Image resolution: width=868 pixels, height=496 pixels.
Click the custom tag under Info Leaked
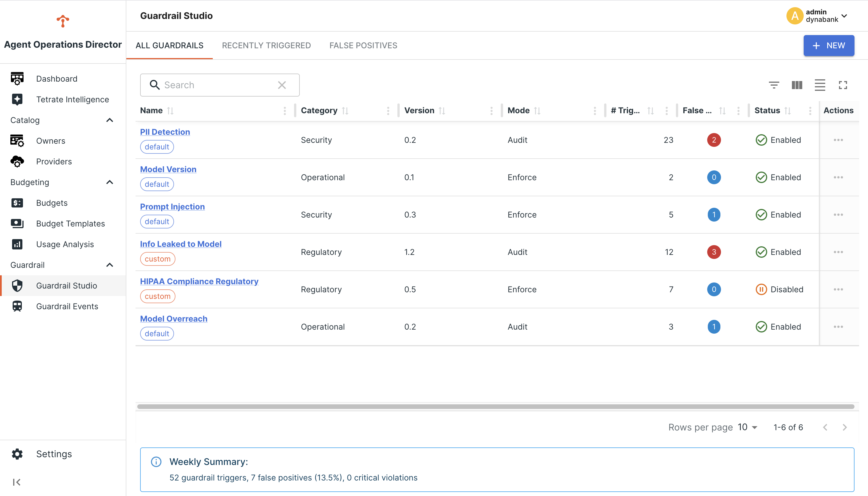click(158, 259)
